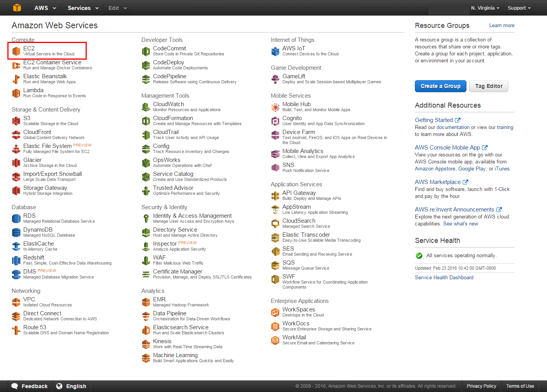Screen dimensions: 547x392
Task: Click the Feedback button in the footer
Action: [x=29, y=386]
